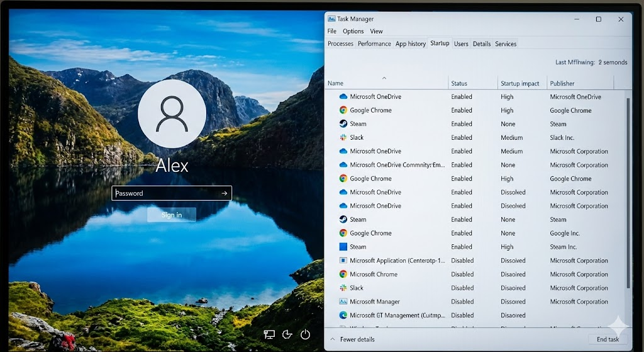Click the Microsoft Application (Centerotp) icon
This screenshot has width=644, height=352.
click(343, 261)
